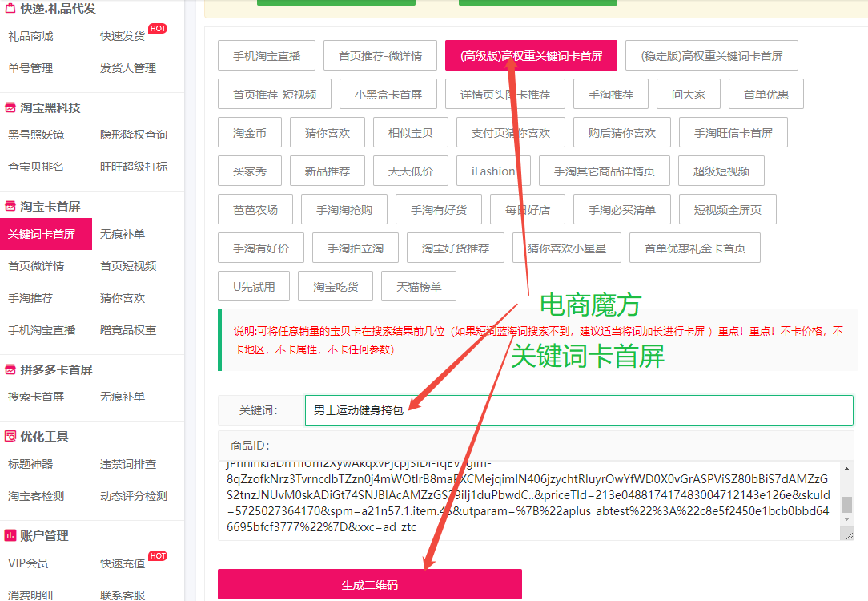Open 动态评分检测 tool
The image size is (868, 601).
point(134,496)
